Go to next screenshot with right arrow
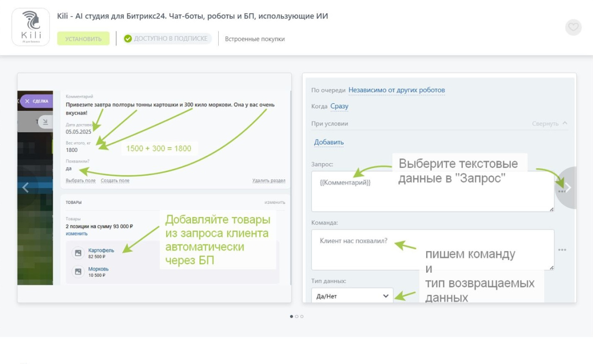This screenshot has width=593, height=364. [568, 188]
